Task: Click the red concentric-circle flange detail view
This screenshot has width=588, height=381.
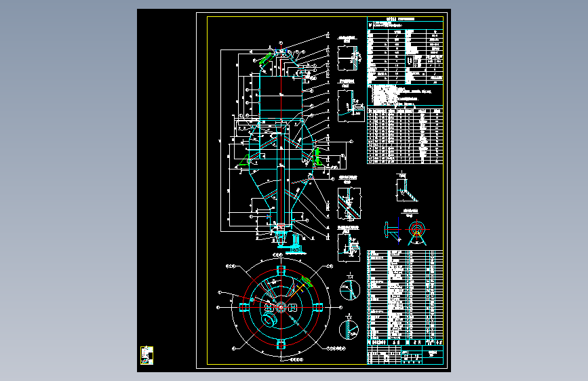Action: point(416,230)
